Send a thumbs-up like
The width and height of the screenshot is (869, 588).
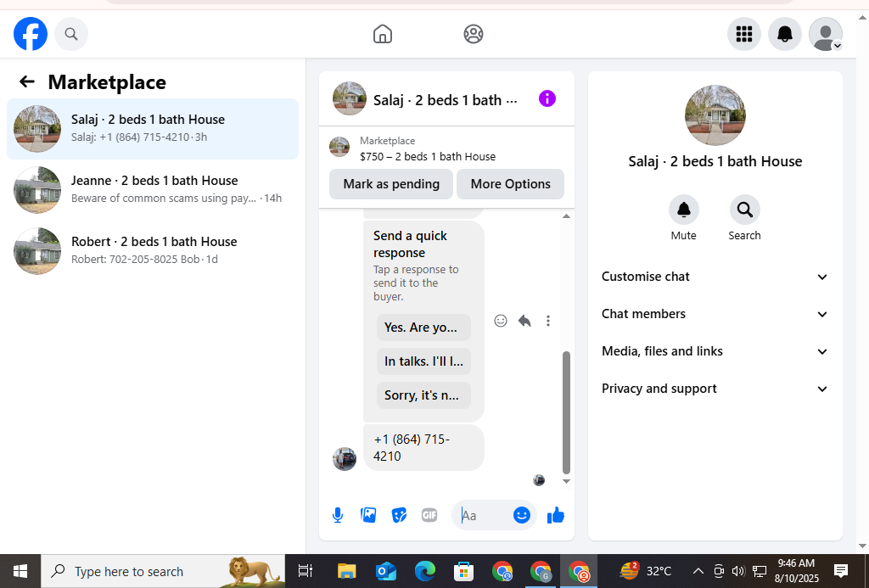coord(556,515)
